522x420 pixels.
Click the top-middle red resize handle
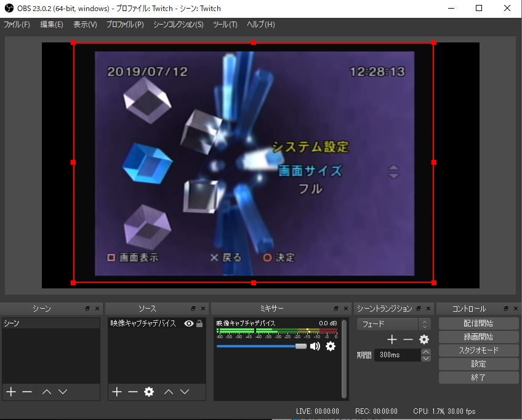tap(254, 42)
